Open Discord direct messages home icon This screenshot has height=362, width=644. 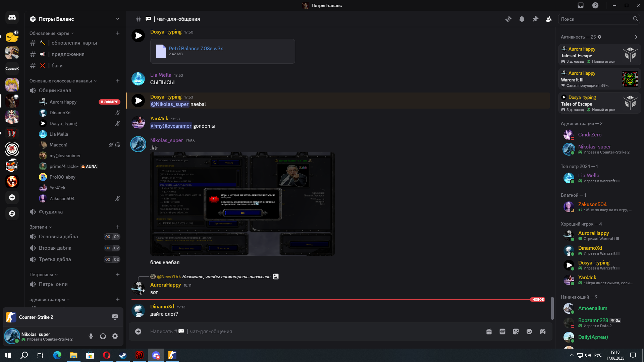click(12, 17)
